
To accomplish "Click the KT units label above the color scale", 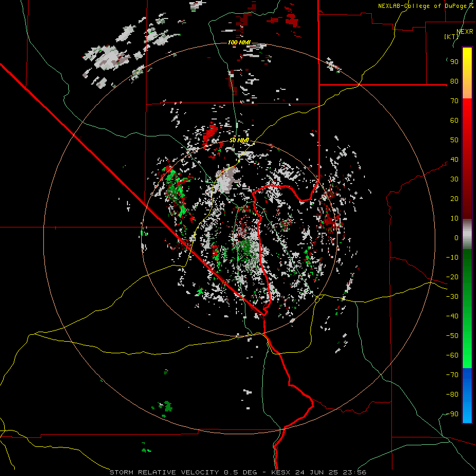I will click(452, 36).
